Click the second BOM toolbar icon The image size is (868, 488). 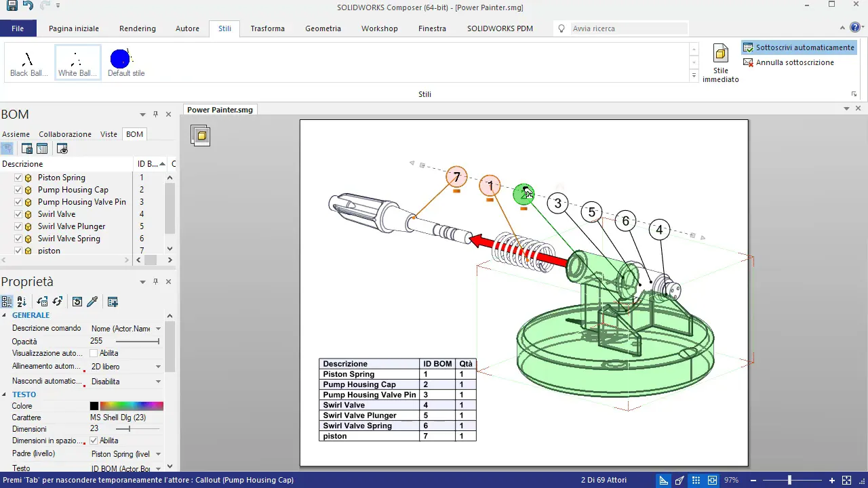27,148
